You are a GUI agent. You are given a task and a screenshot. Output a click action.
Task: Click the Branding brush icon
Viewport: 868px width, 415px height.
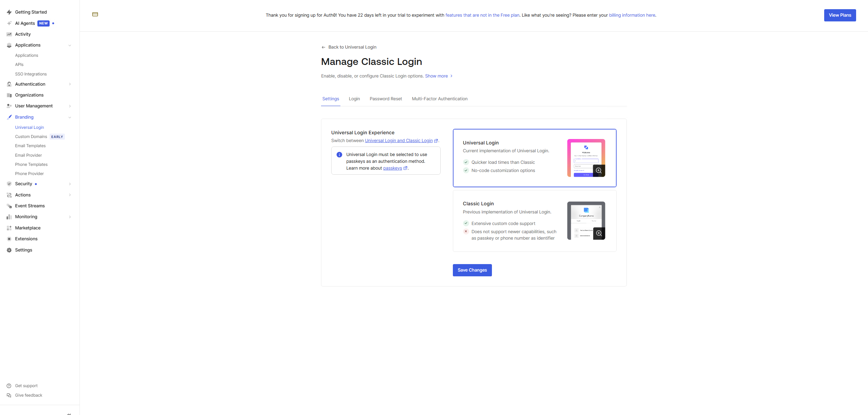[x=9, y=117]
